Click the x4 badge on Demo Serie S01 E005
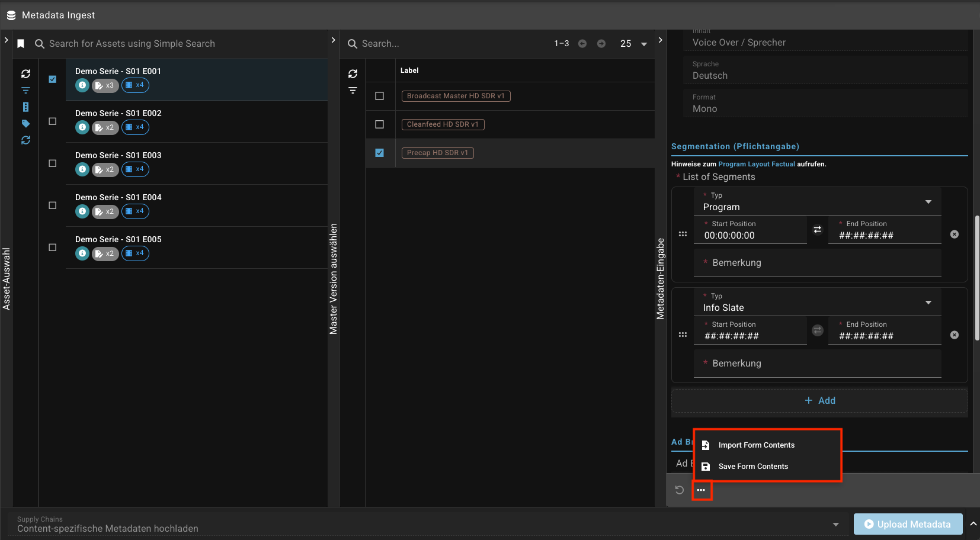The image size is (980, 540). tap(135, 253)
